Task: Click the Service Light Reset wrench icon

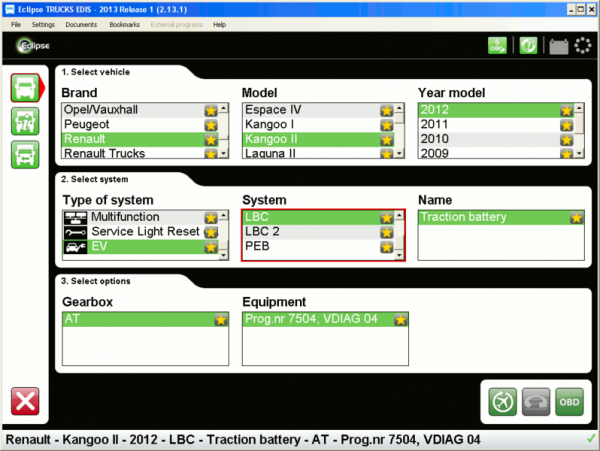Action: point(75,232)
